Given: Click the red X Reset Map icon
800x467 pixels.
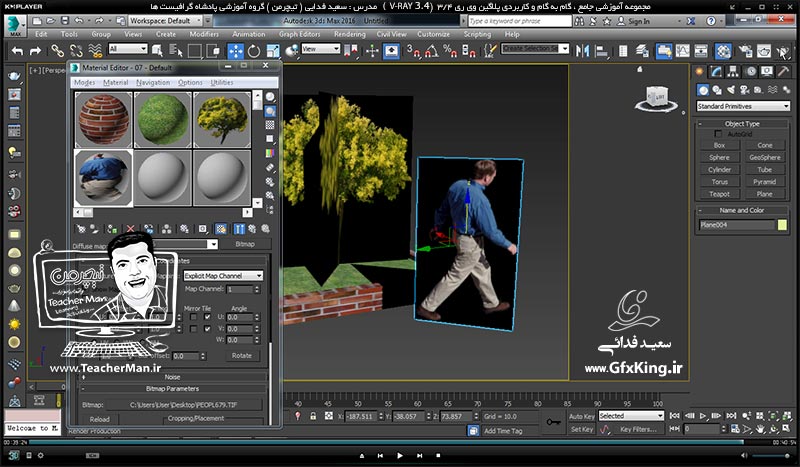Looking at the screenshot, I should pos(130,229).
